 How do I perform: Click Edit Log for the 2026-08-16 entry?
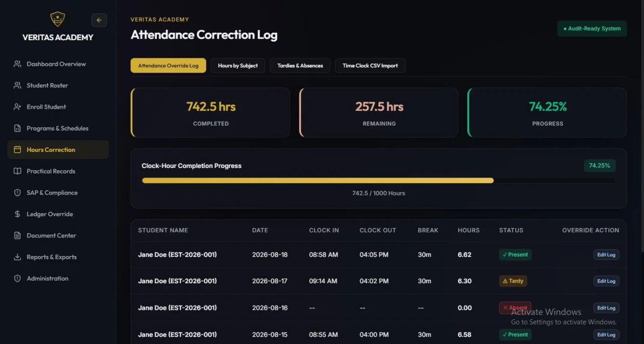pyautogui.click(x=606, y=308)
